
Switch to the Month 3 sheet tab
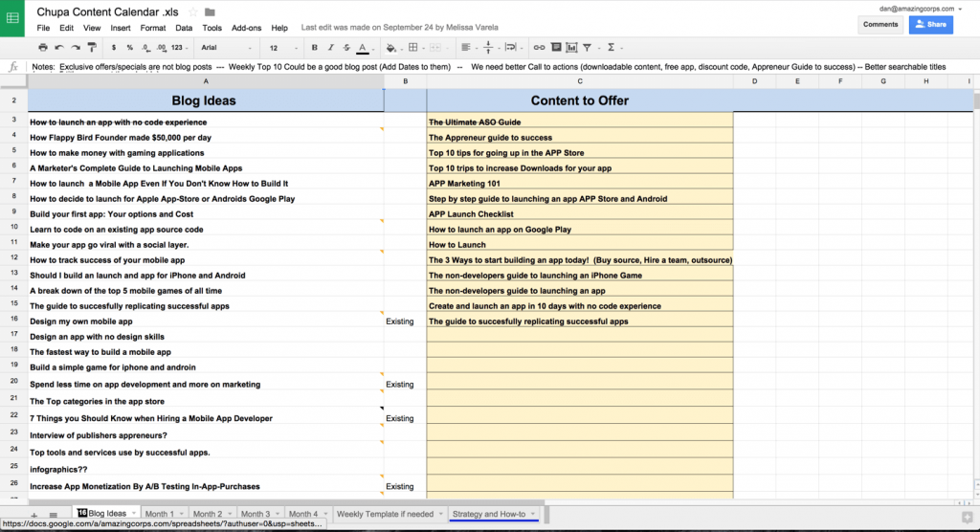coord(256,514)
